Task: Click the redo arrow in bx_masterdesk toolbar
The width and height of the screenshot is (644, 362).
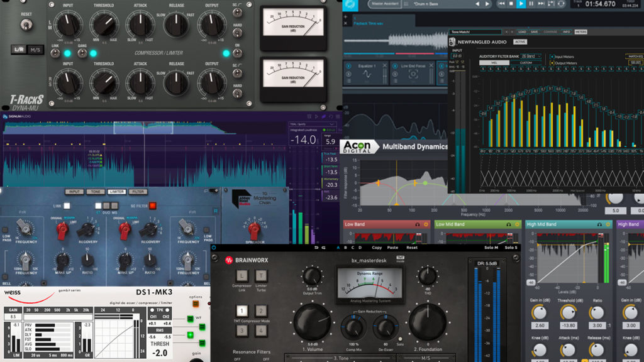Action: pos(324,248)
